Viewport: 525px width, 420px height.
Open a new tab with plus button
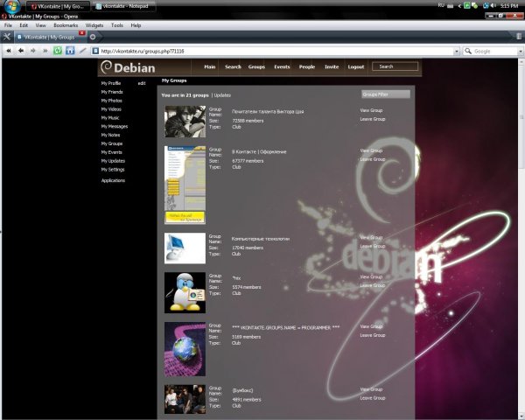pyautogui.click(x=93, y=37)
